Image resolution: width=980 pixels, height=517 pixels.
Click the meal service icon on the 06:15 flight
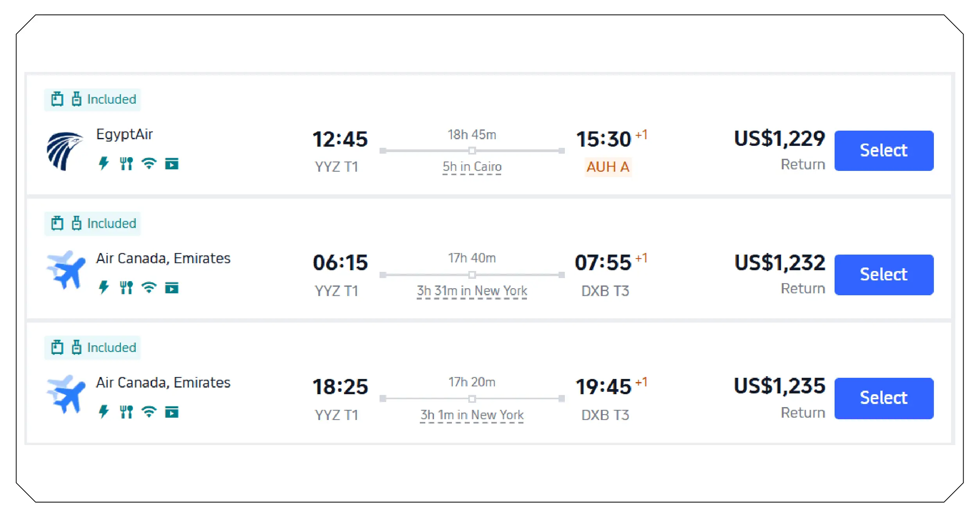pyautogui.click(x=126, y=288)
